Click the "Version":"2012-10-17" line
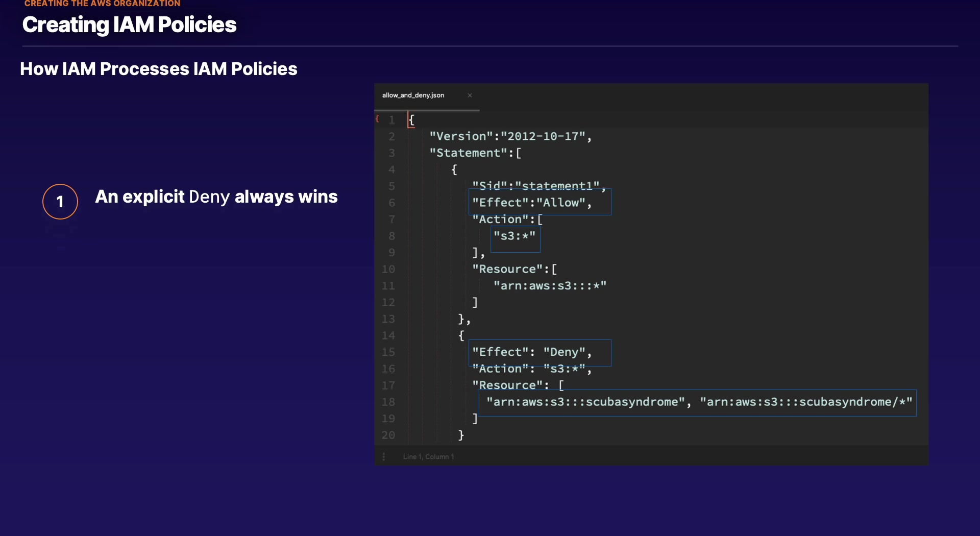980x536 pixels. [510, 136]
